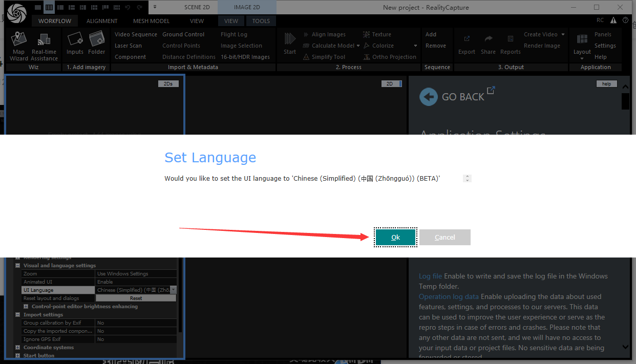Viewport: 636px width, 364px height.
Task: Click the help button in panel
Action: click(x=607, y=84)
